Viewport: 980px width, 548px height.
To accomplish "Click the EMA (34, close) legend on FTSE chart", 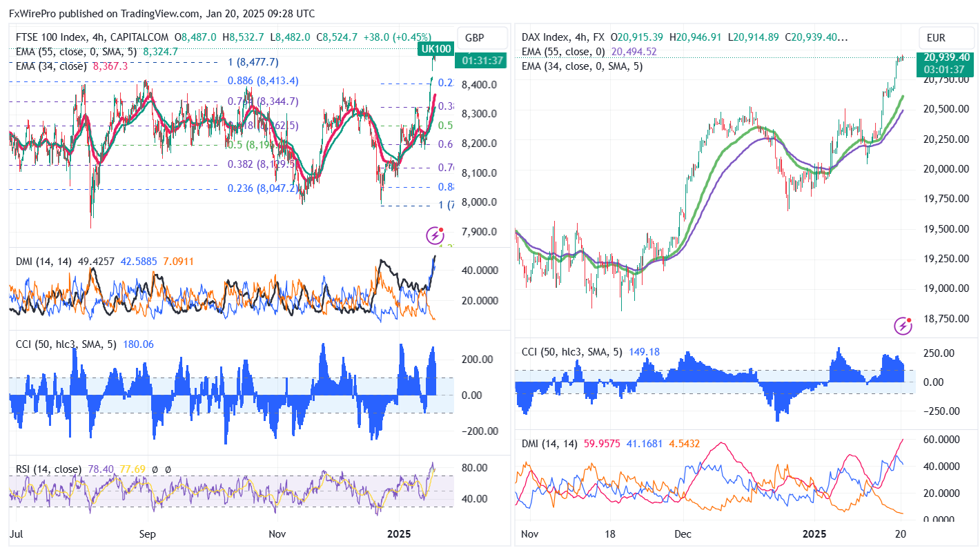I will coord(51,66).
